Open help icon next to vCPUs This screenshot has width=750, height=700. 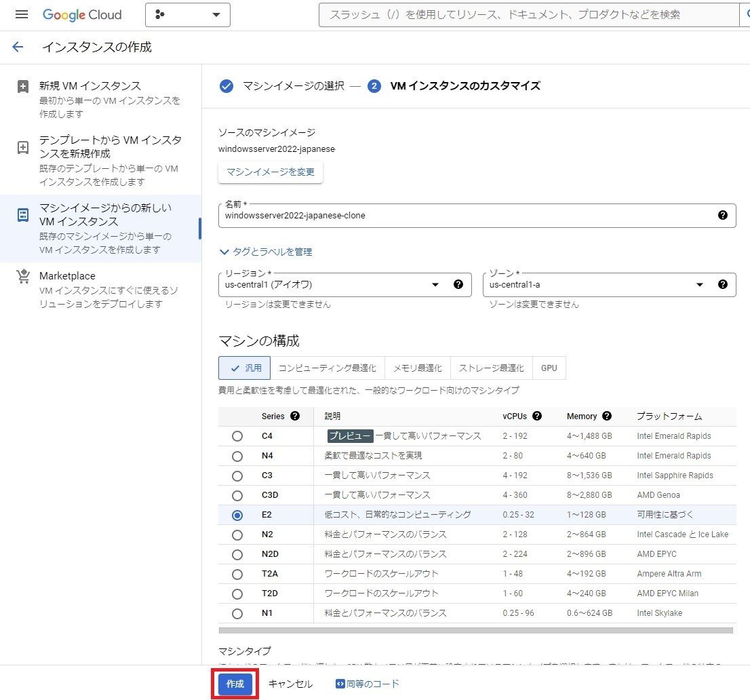point(537,416)
